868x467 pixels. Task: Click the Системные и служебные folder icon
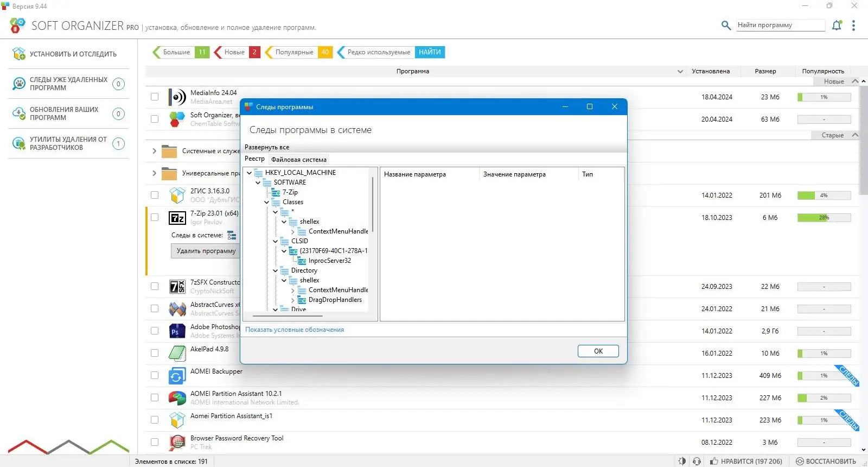click(169, 151)
